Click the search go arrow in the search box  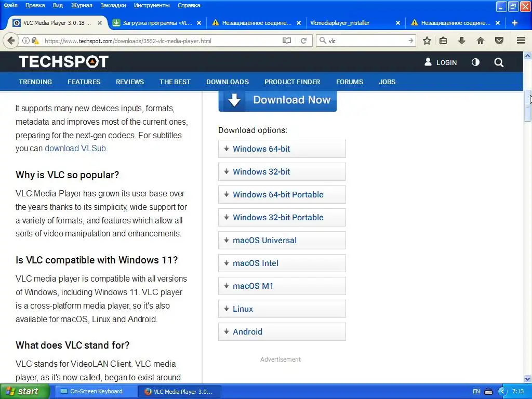(x=410, y=41)
